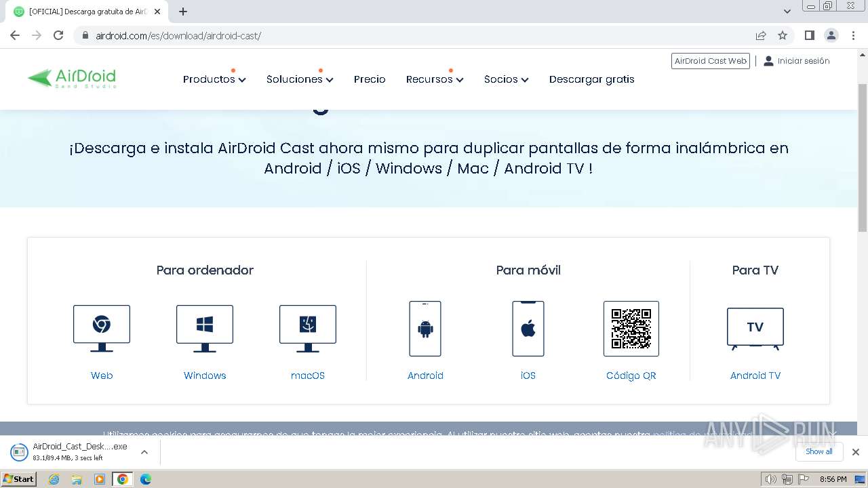Expand the Soluciones menu
Screen dimensions: 868x488
(x=300, y=79)
